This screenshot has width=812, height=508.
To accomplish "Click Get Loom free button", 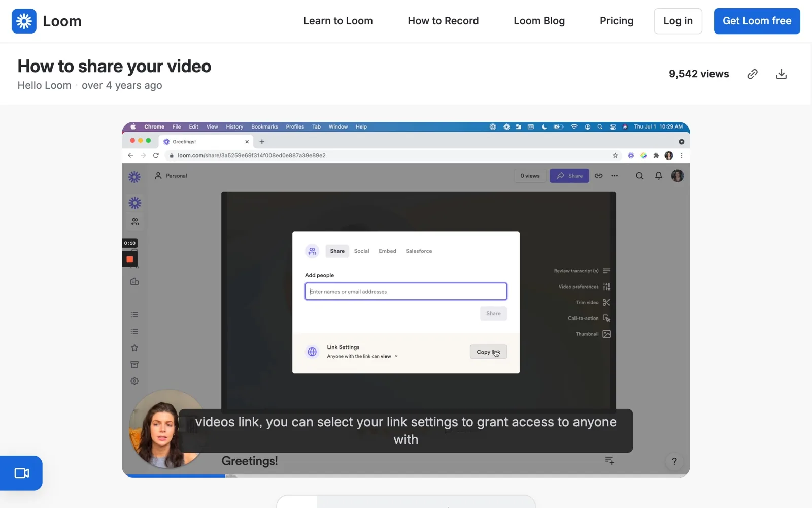I will click(757, 21).
